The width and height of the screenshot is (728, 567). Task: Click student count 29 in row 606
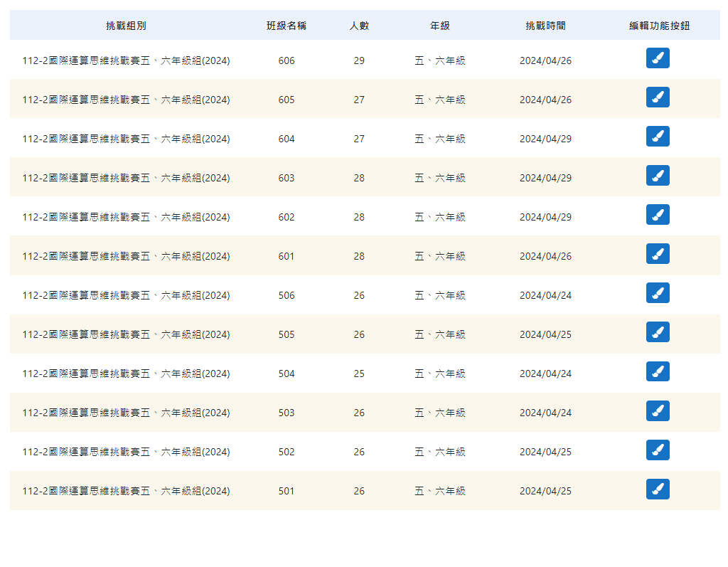(359, 60)
